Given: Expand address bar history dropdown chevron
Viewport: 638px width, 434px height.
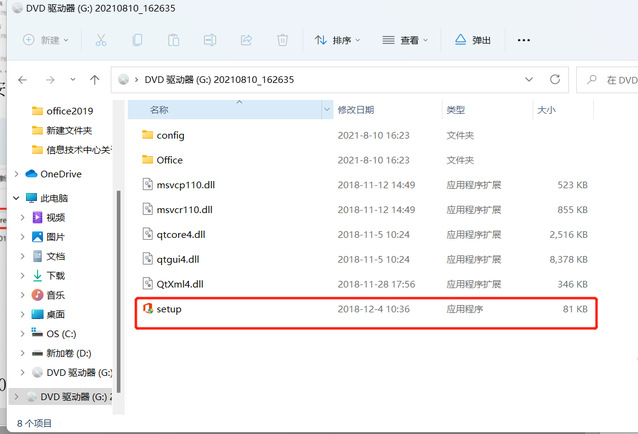Looking at the screenshot, I should (528, 79).
